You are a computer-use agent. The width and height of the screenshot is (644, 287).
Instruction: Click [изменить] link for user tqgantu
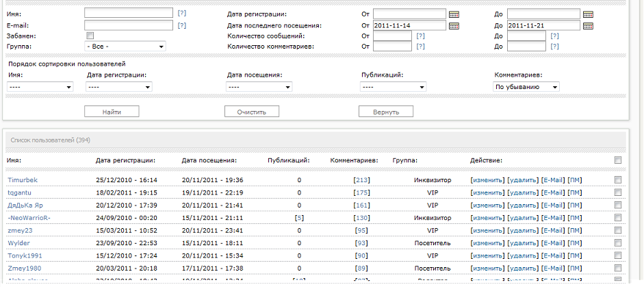[487, 192]
